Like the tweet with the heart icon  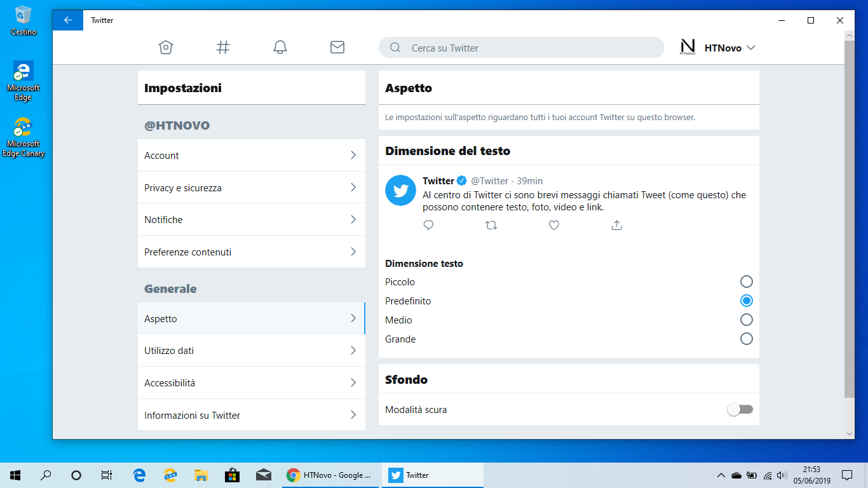point(553,225)
